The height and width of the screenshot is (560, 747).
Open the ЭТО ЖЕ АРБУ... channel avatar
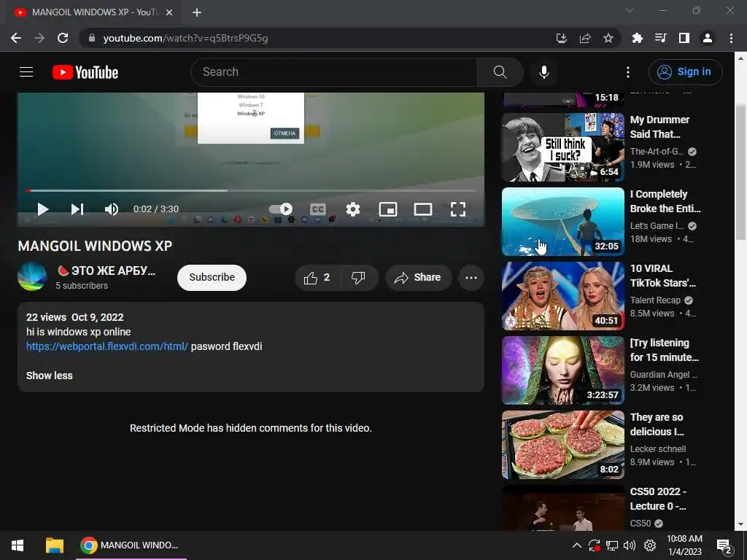pos(32,276)
